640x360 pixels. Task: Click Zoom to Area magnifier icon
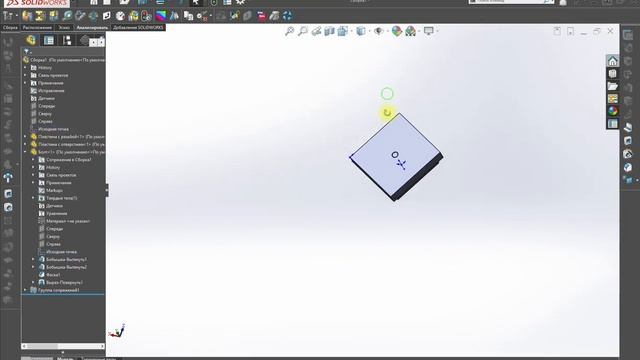[x=303, y=31]
